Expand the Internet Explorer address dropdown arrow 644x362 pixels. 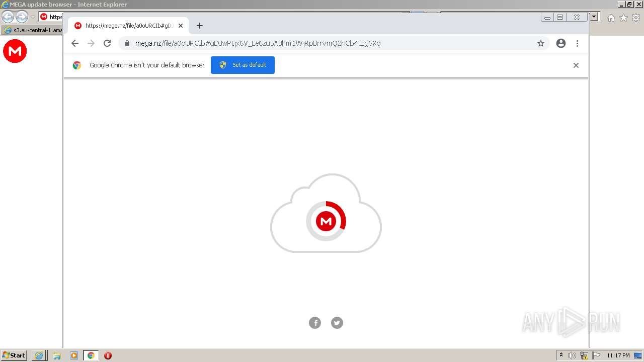point(594,17)
